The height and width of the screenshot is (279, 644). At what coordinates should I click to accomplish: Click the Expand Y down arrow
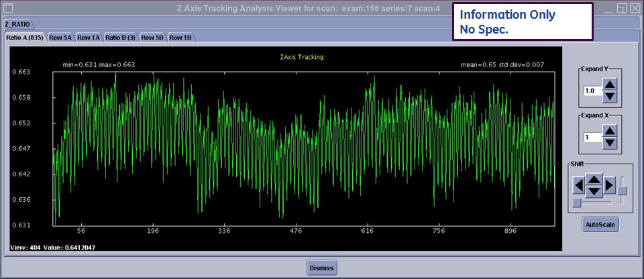click(609, 97)
